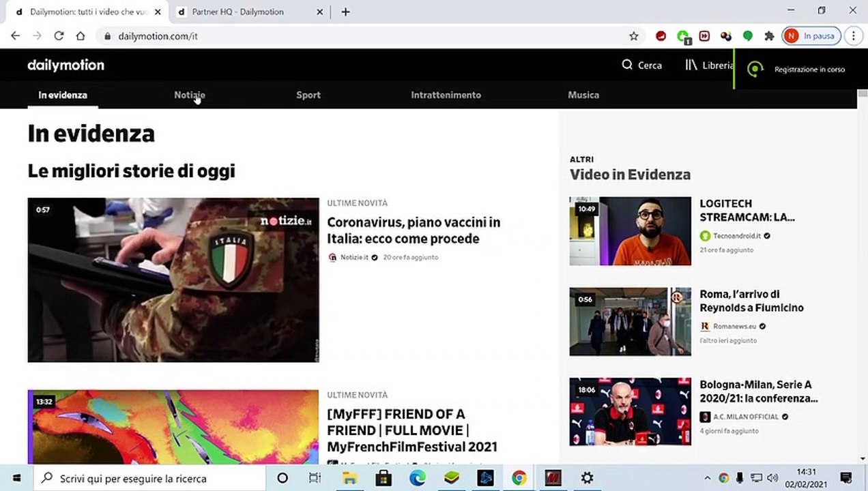Click the Windows search box

coord(149,478)
